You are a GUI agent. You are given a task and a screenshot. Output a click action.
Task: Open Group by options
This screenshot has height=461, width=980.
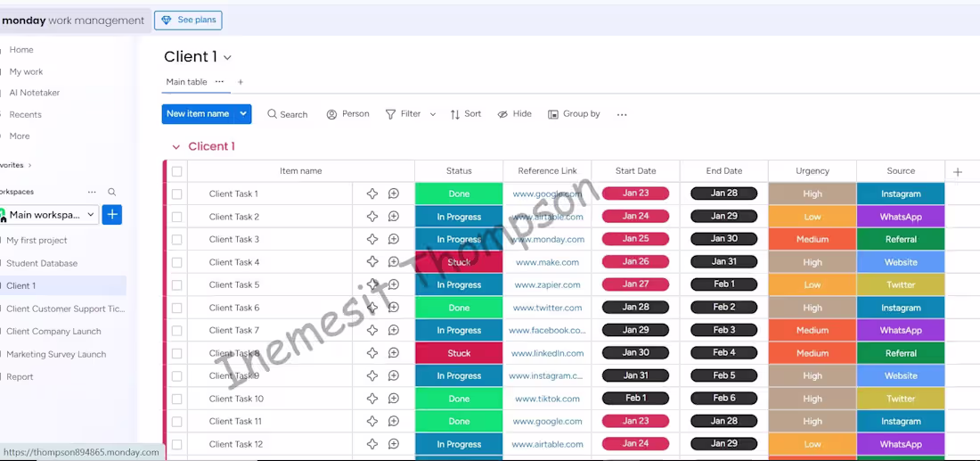point(574,114)
